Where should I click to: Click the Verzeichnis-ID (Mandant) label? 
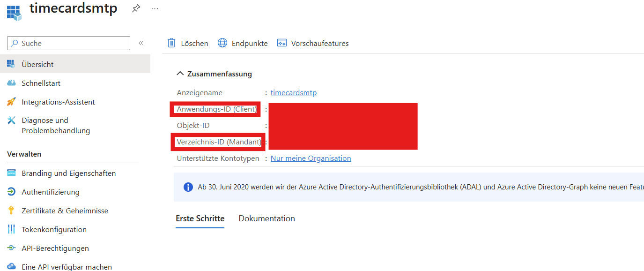219,142
